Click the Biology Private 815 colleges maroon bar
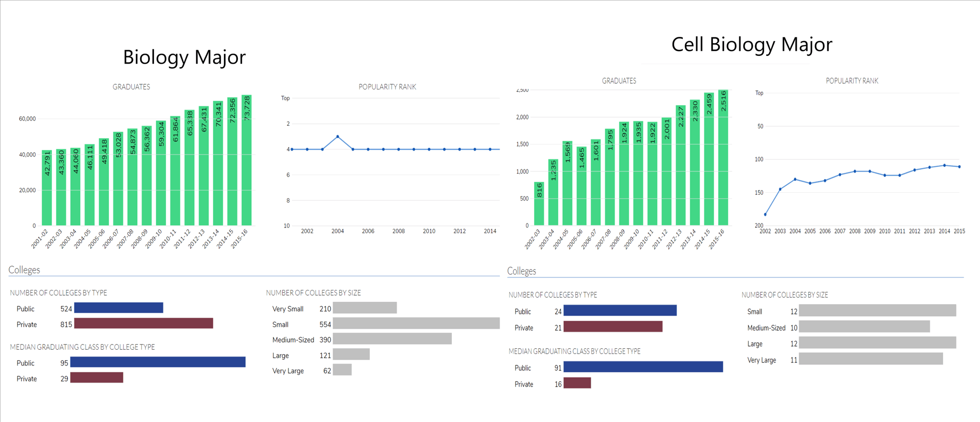980x422 pixels. coord(144,323)
